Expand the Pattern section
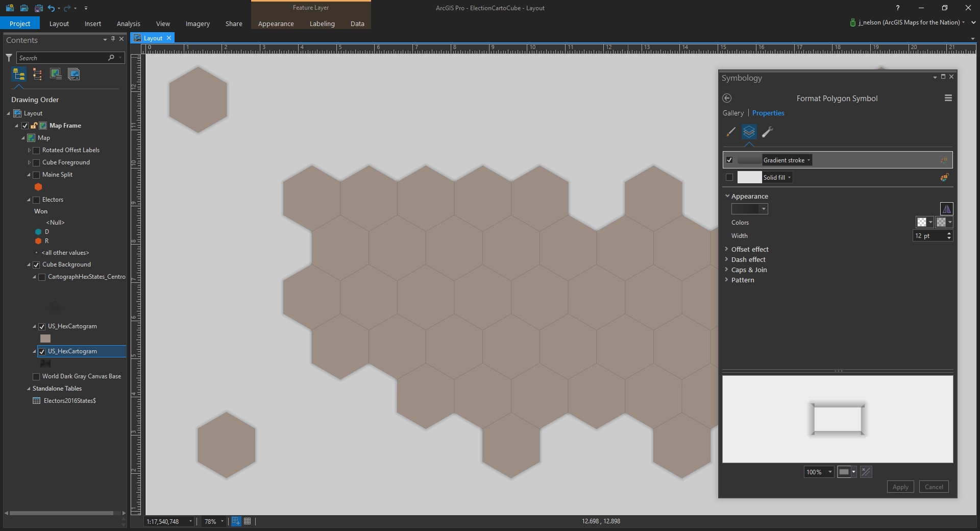The width and height of the screenshot is (980, 531). click(x=727, y=280)
